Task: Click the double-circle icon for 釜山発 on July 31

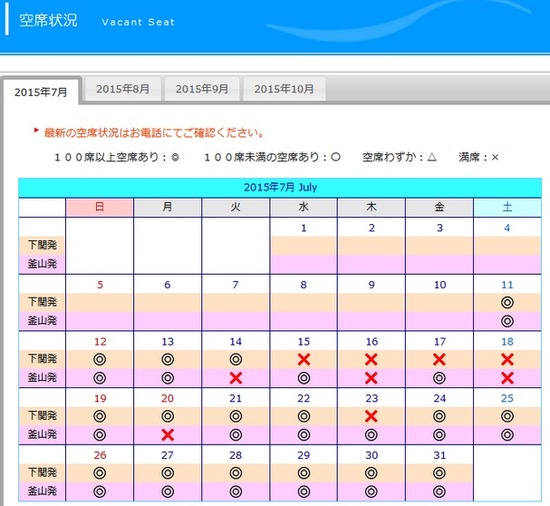Action: 439,492
